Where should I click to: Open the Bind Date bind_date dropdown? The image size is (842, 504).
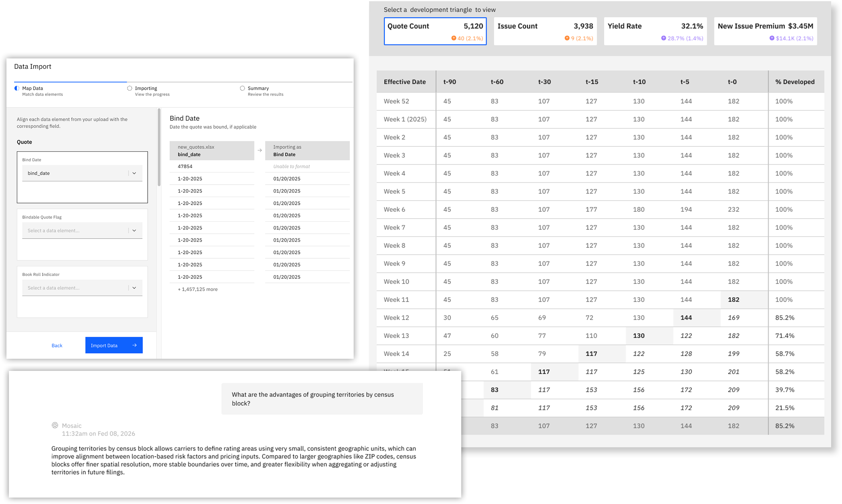tap(82, 173)
